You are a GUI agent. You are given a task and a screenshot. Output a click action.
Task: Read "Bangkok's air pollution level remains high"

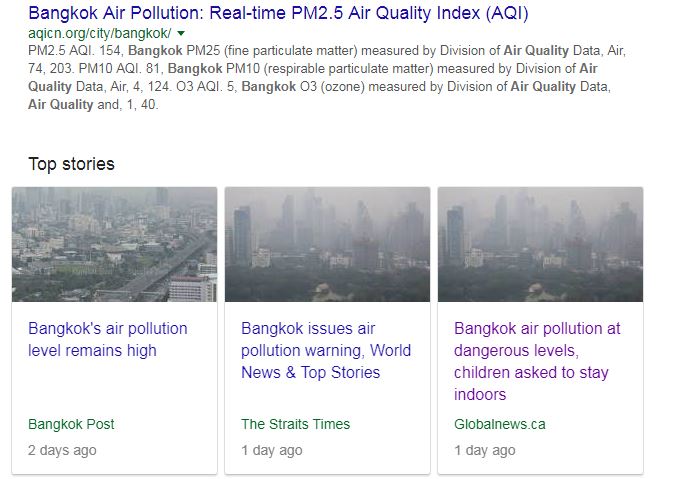click(108, 339)
